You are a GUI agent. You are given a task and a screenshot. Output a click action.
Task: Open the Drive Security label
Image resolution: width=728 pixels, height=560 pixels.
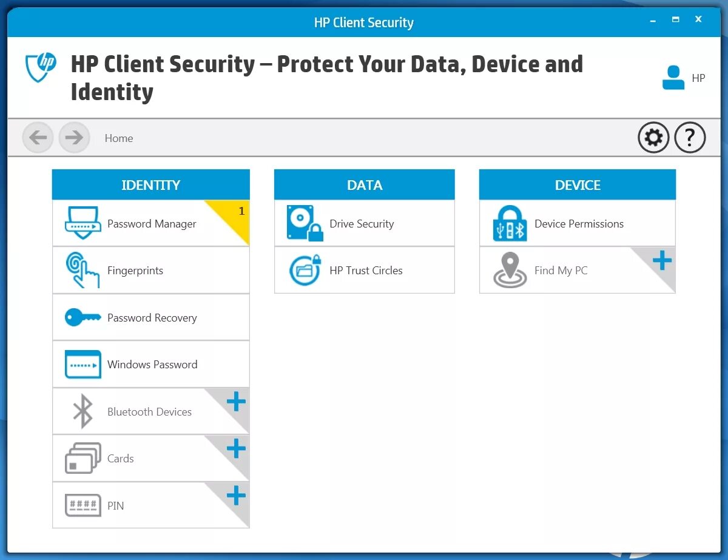[362, 224]
